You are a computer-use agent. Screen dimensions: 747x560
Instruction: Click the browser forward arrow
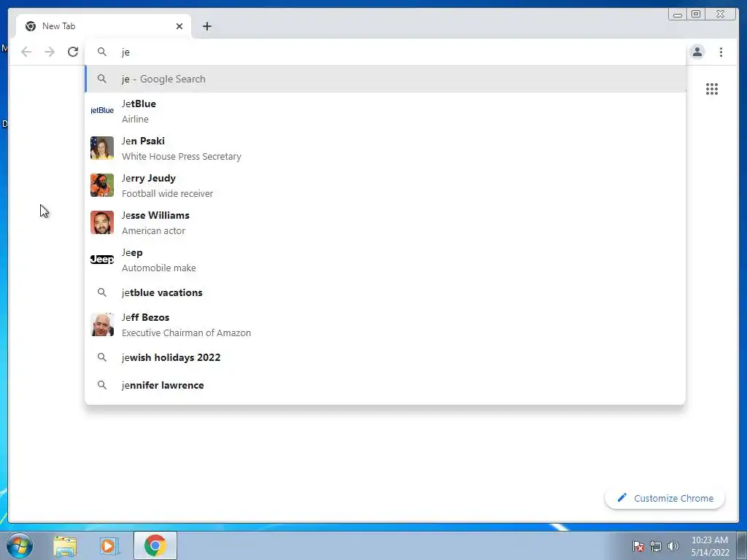pos(50,52)
